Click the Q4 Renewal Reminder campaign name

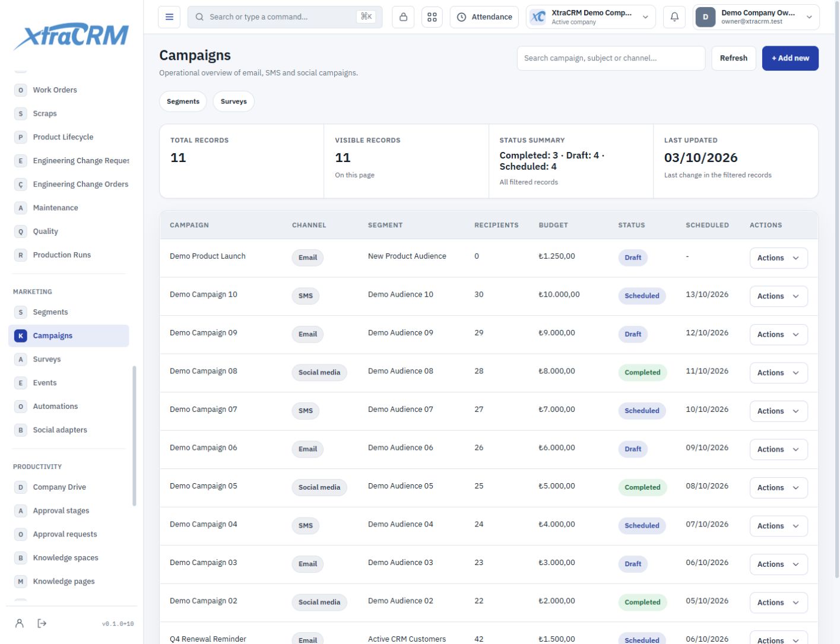click(208, 639)
